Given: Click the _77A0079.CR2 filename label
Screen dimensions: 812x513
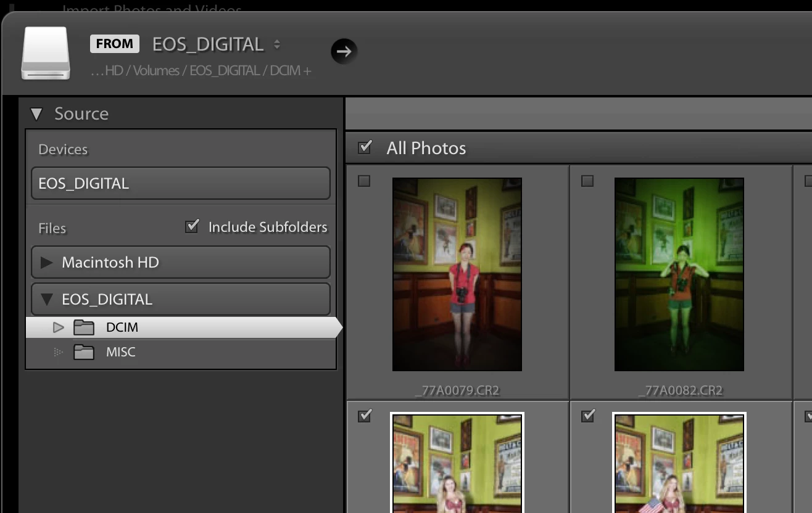Looking at the screenshot, I should tap(457, 390).
